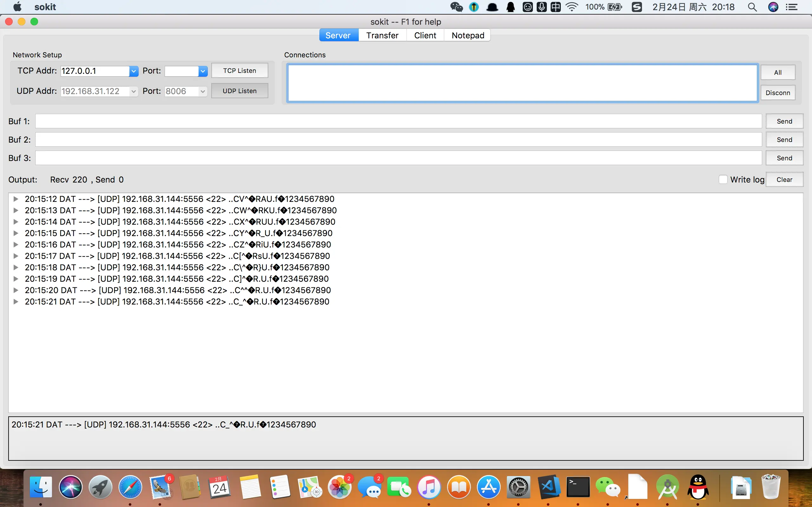Click the Wi-Fi status icon in the menu bar

[x=572, y=7]
